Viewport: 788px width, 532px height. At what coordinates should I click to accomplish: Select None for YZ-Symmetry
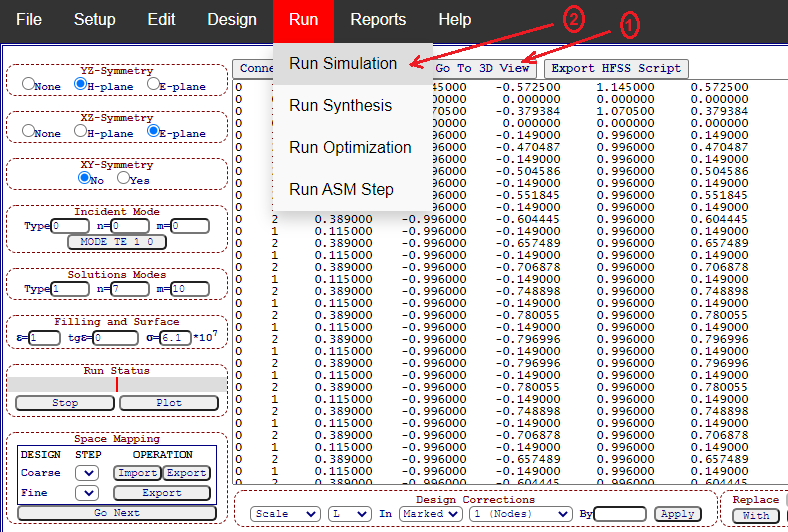click(28, 85)
